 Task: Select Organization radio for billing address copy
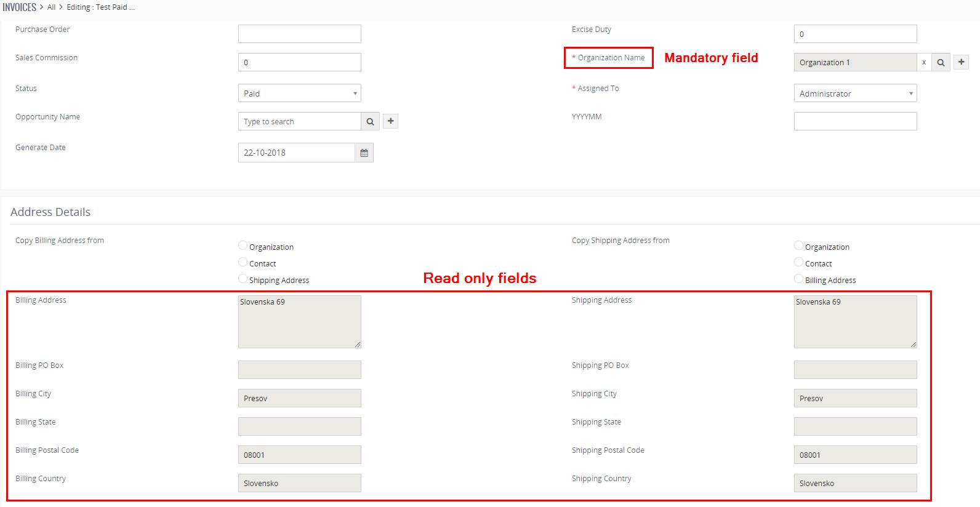coord(243,246)
